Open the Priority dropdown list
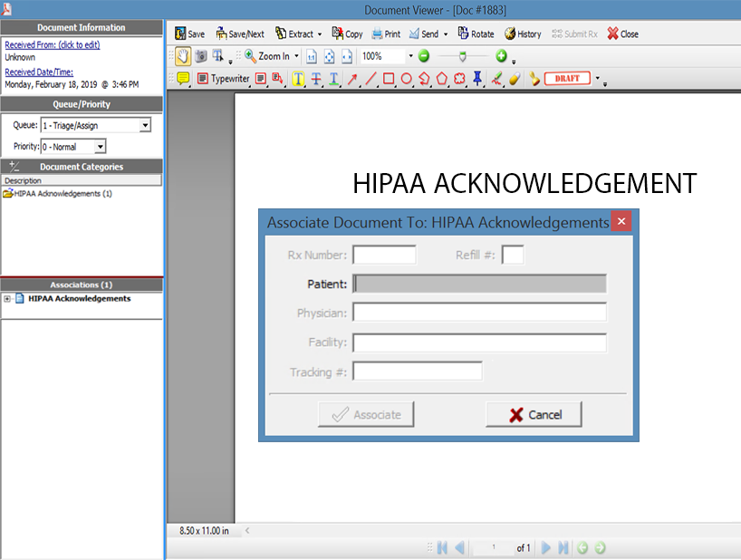 pyautogui.click(x=101, y=147)
